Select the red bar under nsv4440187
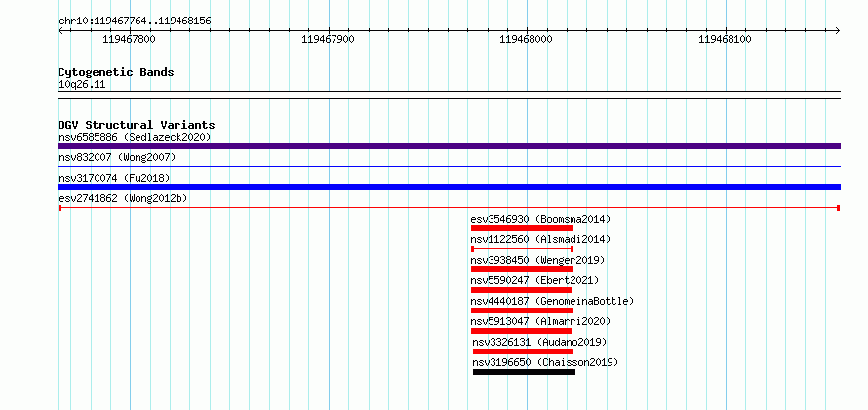 [x=522, y=310]
